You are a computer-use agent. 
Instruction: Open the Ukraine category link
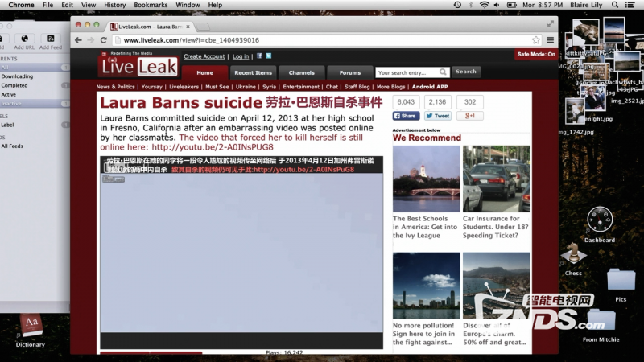246,87
